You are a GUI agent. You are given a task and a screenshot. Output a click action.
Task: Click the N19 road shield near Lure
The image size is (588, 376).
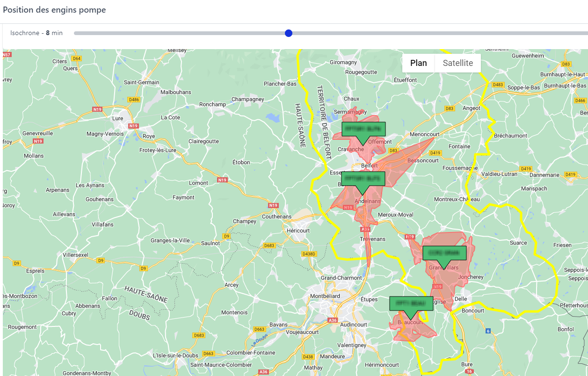134,126
